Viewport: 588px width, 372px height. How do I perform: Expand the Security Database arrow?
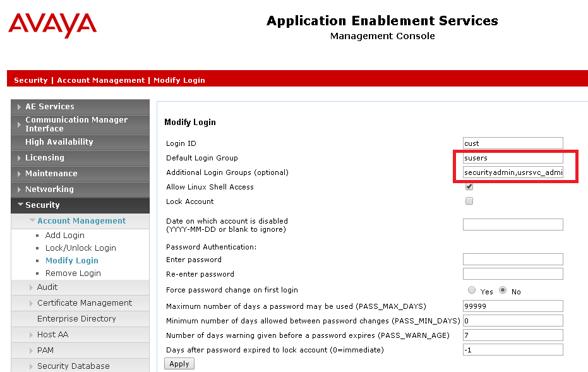click(x=31, y=366)
